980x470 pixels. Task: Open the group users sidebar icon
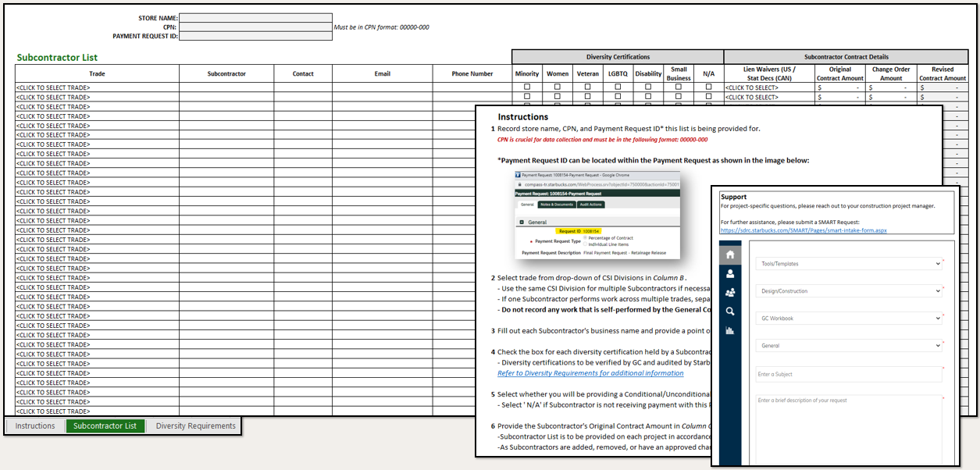(730, 293)
